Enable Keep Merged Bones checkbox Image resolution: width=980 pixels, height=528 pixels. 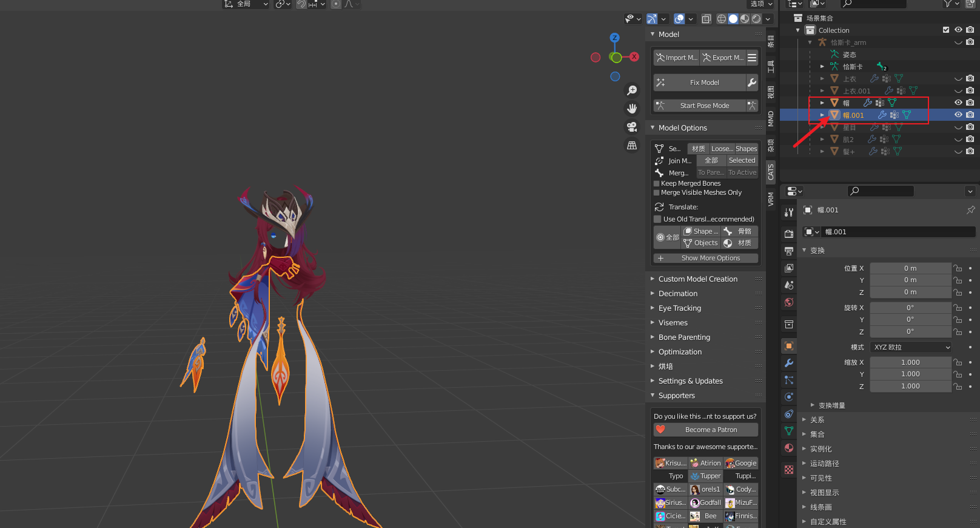(x=657, y=183)
